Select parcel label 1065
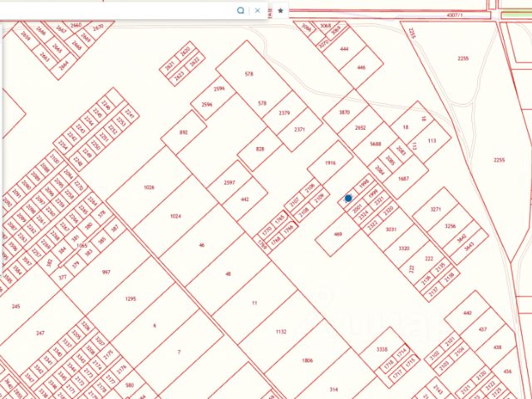 (x=81, y=246)
